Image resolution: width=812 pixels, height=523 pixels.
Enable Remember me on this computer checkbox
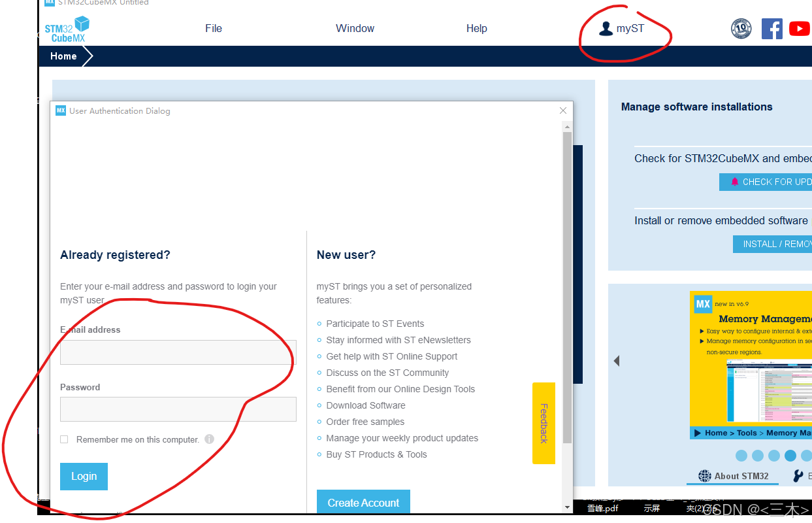pos(64,439)
